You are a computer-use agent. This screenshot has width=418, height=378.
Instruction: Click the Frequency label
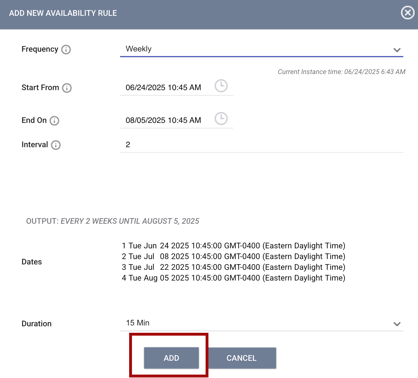(40, 49)
